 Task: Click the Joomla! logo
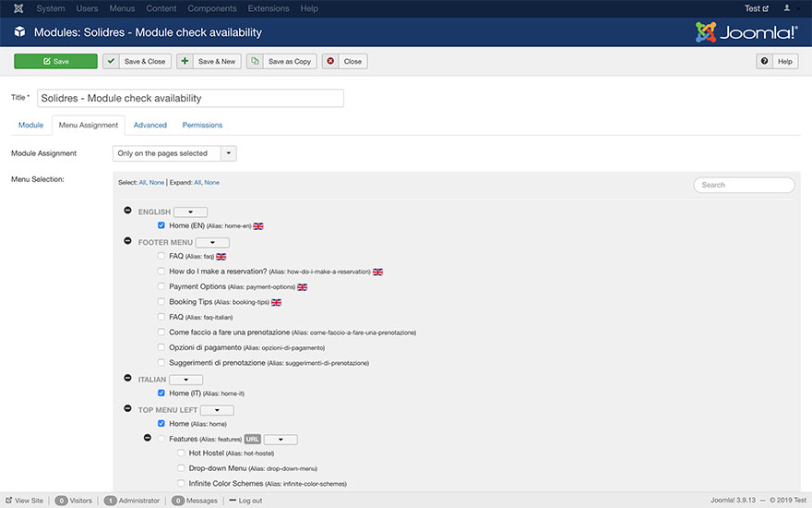click(x=746, y=32)
